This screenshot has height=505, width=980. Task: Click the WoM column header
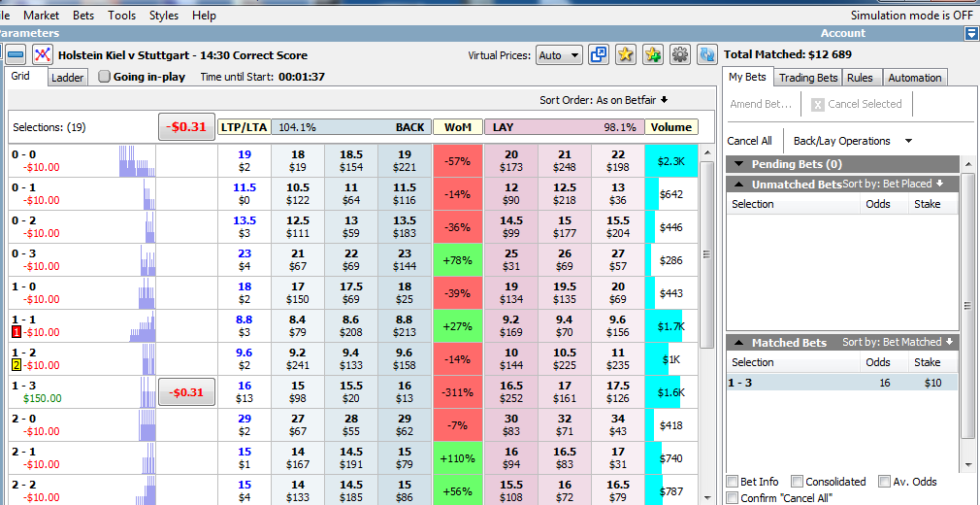[458, 127]
